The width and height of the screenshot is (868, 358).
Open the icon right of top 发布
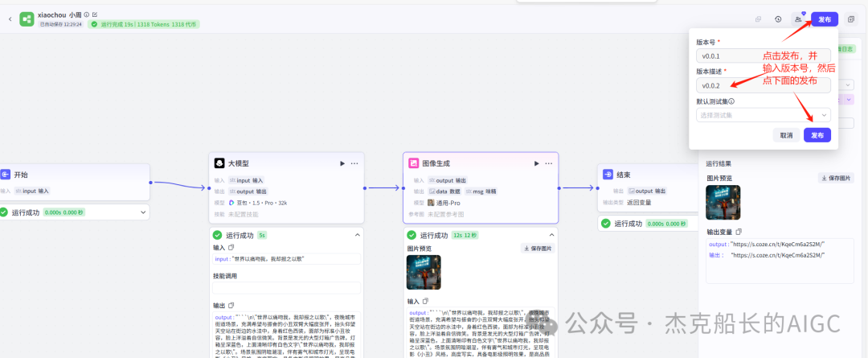tap(851, 19)
